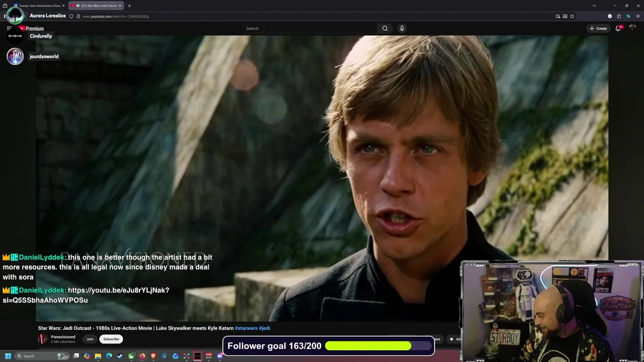Open a new browser tab
The width and height of the screenshot is (644, 362).
(x=129, y=6)
